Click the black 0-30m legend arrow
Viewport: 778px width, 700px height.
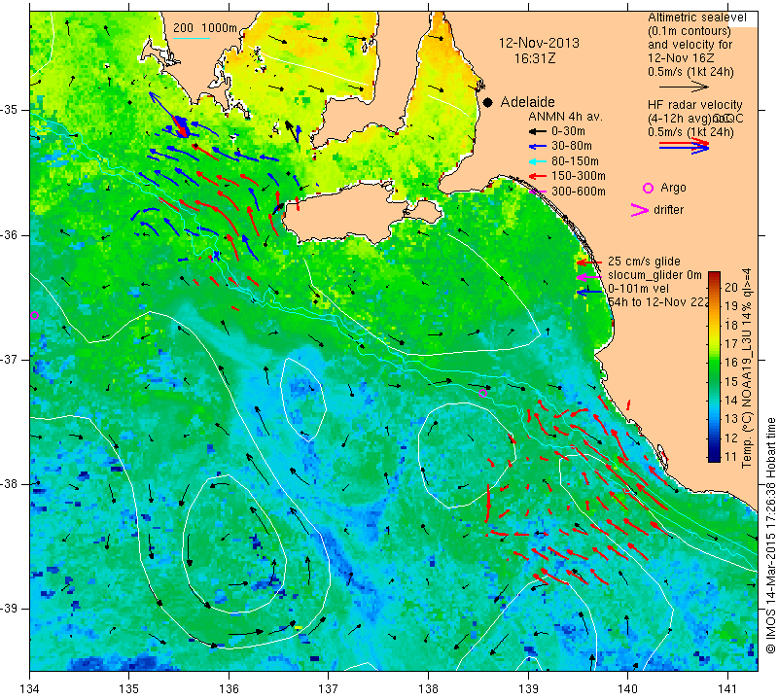537,131
